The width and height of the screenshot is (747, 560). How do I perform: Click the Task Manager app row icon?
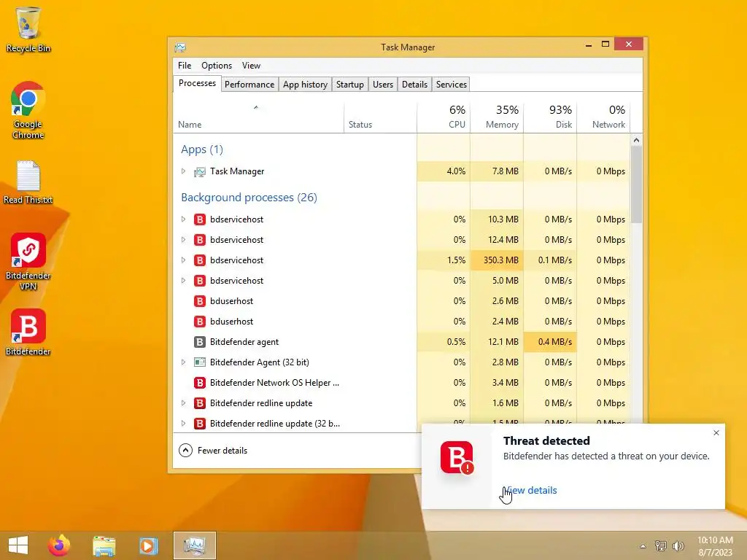pos(200,171)
